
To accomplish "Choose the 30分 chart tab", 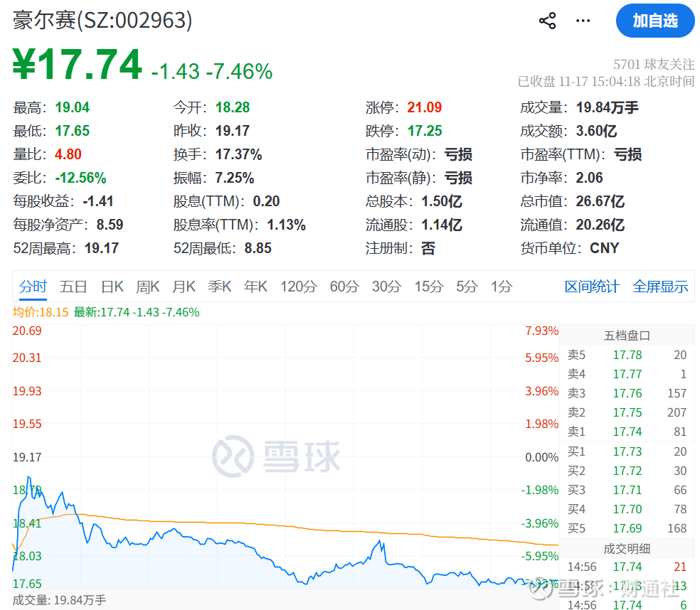I will [386, 286].
